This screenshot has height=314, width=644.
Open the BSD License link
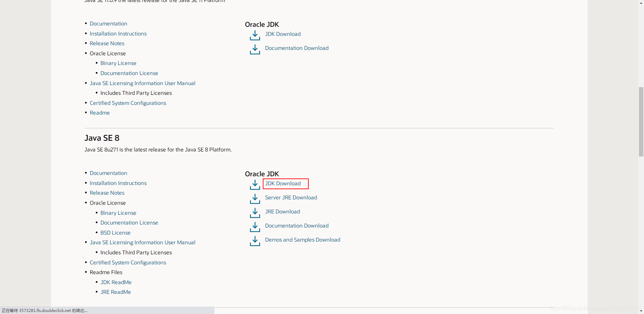[x=115, y=233]
